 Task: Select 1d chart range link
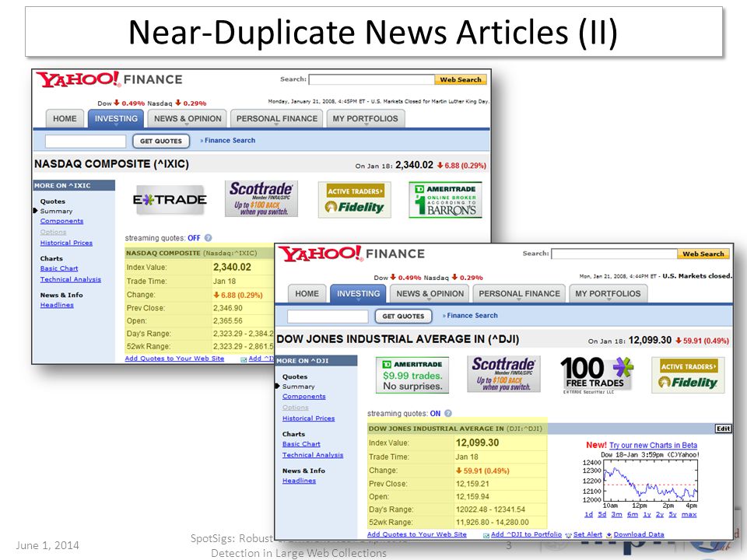[589, 514]
